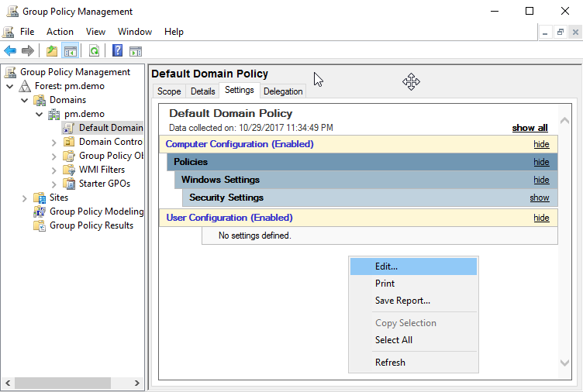Click the Starter GPOs folder icon

(69, 184)
